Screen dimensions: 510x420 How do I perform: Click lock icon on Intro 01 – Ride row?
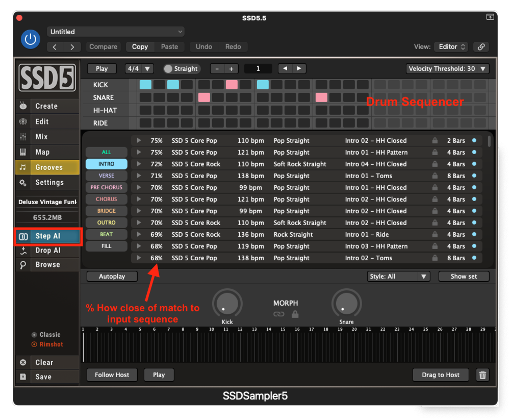(435, 234)
